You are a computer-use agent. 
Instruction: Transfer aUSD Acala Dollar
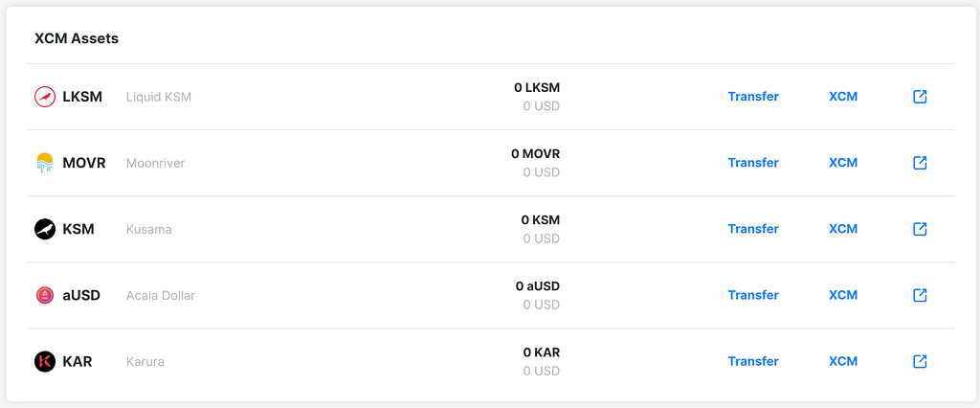click(x=753, y=295)
